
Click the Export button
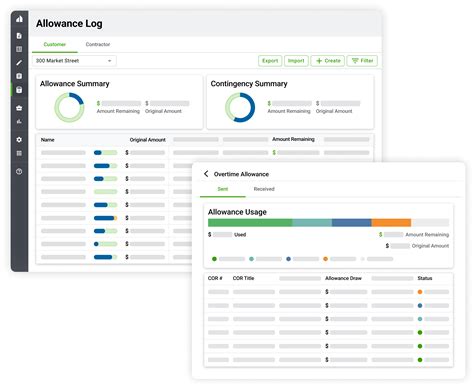[x=270, y=61]
